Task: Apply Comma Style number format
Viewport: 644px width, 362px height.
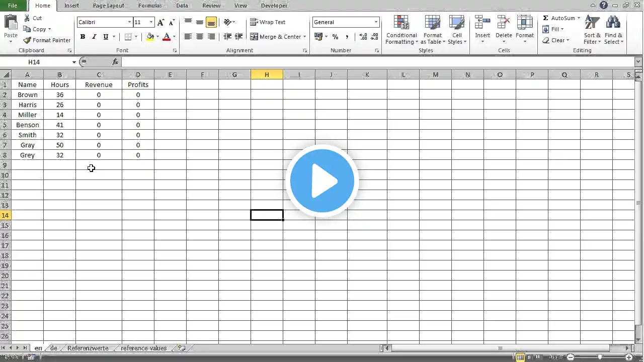Action: 348,37
